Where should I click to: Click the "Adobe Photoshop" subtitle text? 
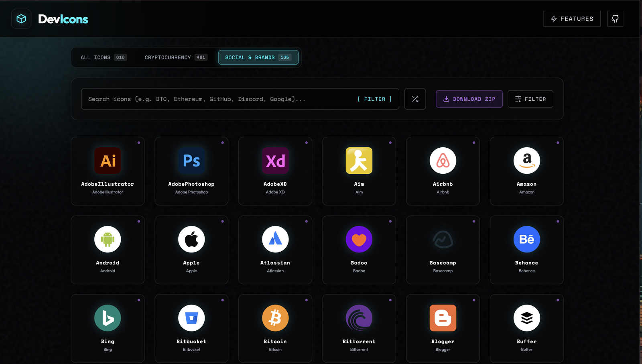click(x=191, y=192)
